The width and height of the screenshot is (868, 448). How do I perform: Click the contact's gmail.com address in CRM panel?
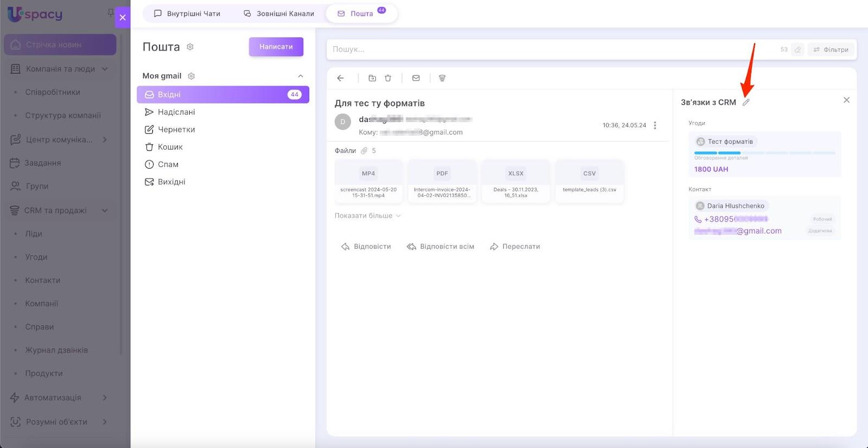(738, 231)
